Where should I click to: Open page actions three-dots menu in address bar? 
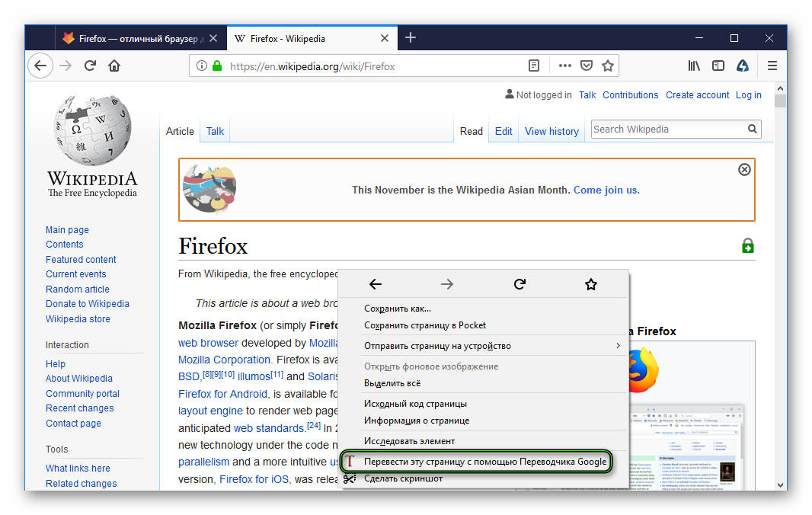click(x=564, y=66)
